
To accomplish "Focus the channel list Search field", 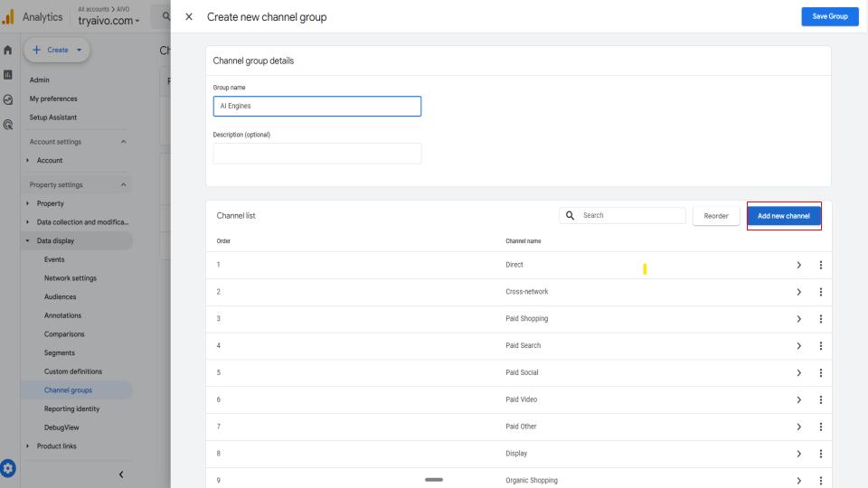I will tap(622, 215).
